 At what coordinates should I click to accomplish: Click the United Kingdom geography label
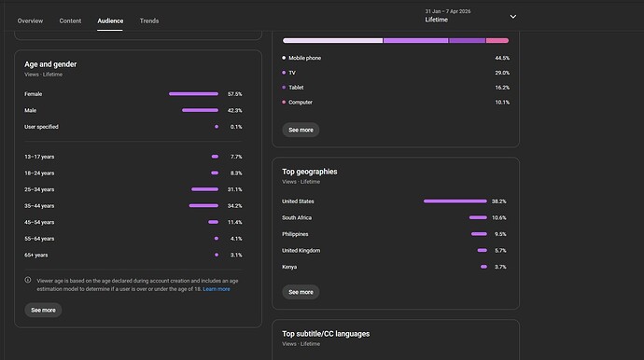point(301,250)
